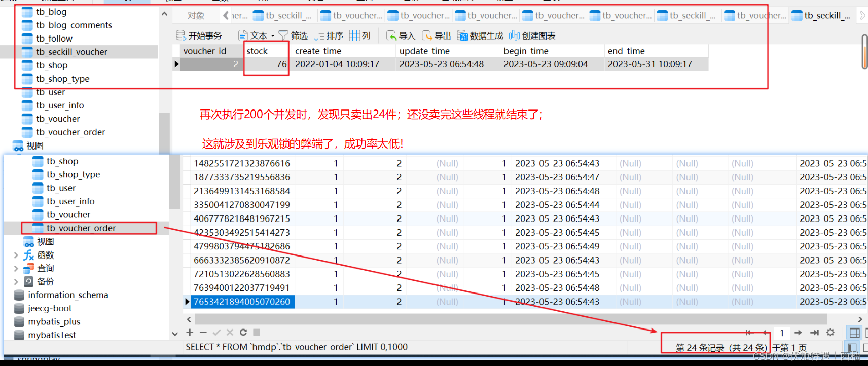
Task: Jump to the last page of records
Action: click(814, 333)
